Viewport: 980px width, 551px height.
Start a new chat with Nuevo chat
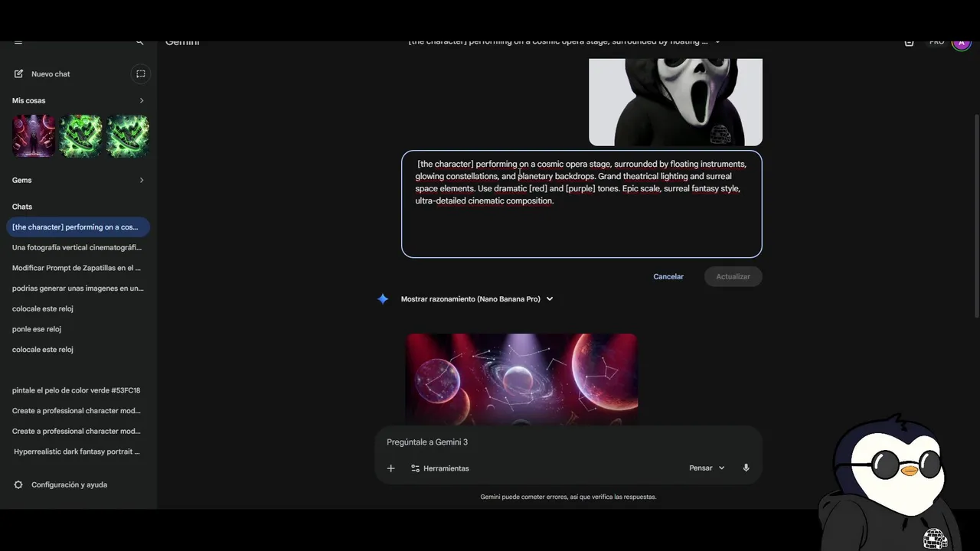pyautogui.click(x=51, y=74)
